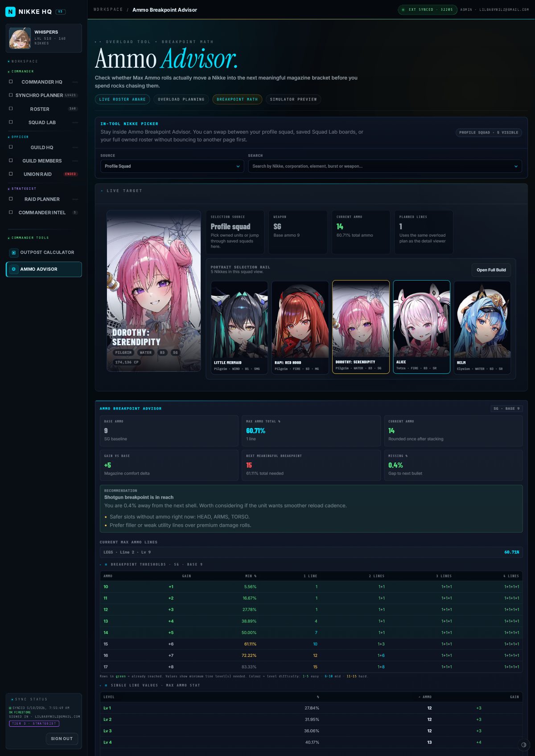Image resolution: width=535 pixels, height=756 pixels.
Task: Click the Union Raid square icon in sidebar
Action: pos(11,174)
